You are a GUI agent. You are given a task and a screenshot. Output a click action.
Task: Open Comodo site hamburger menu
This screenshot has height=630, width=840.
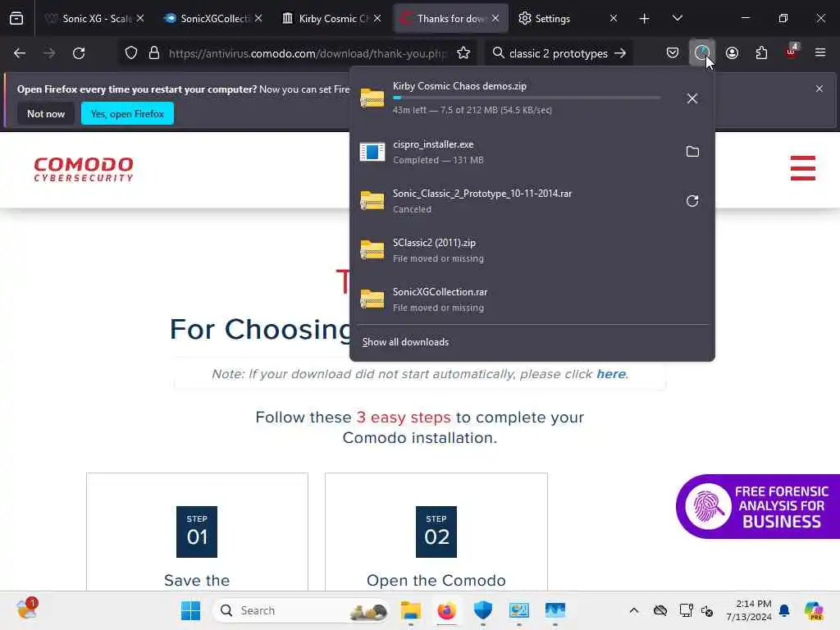802,168
